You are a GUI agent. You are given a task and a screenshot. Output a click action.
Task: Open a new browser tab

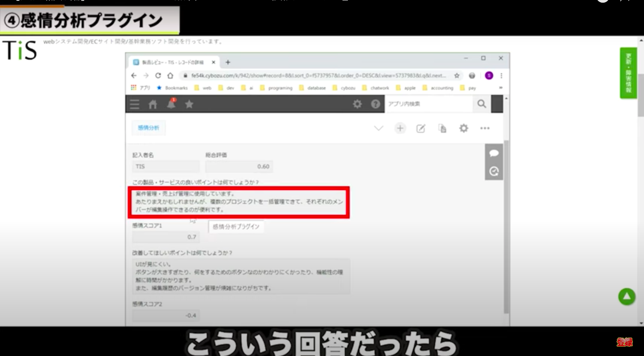click(228, 62)
